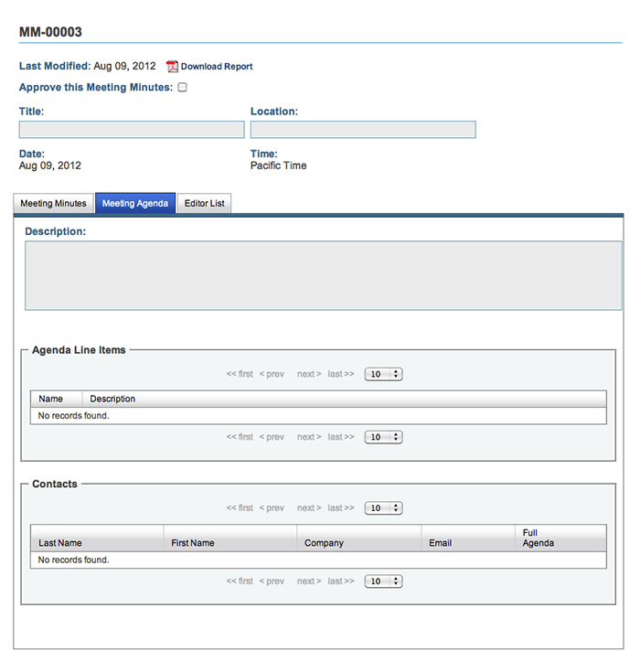The width and height of the screenshot is (640, 672).
Task: Click 'next >' above Agenda Line Items table
Action: (x=309, y=374)
